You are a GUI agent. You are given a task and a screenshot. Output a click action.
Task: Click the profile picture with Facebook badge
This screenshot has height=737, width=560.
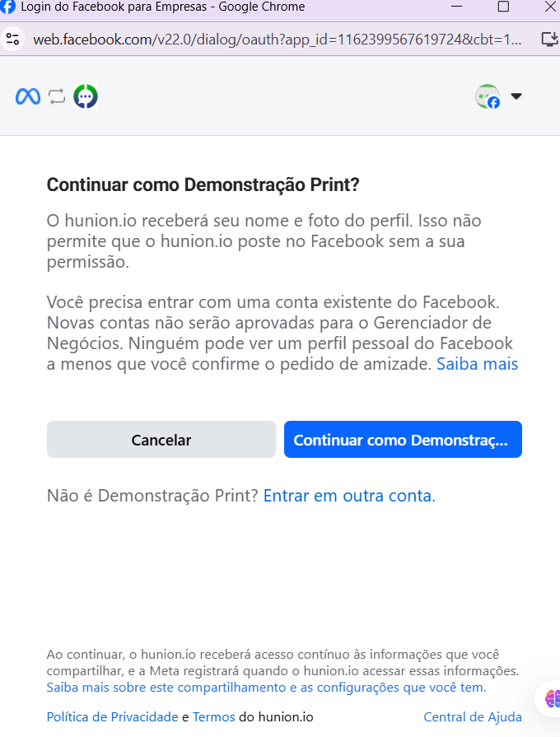coord(488,96)
